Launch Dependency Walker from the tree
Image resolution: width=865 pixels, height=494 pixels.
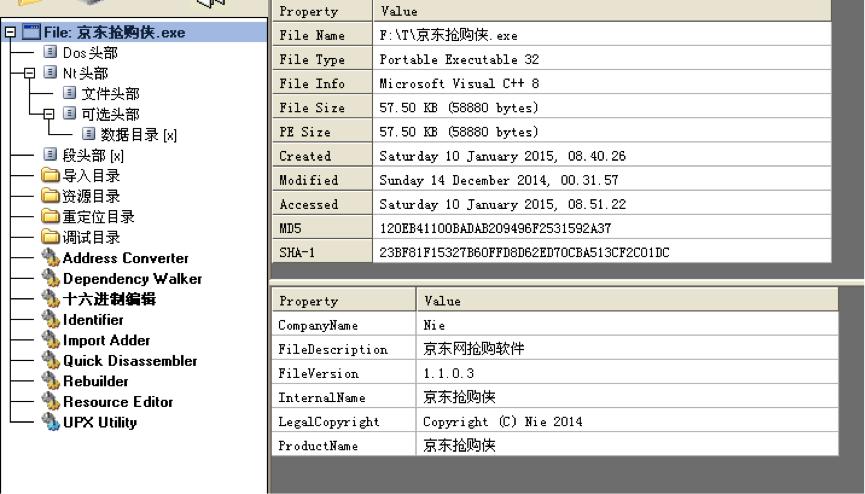point(132,279)
